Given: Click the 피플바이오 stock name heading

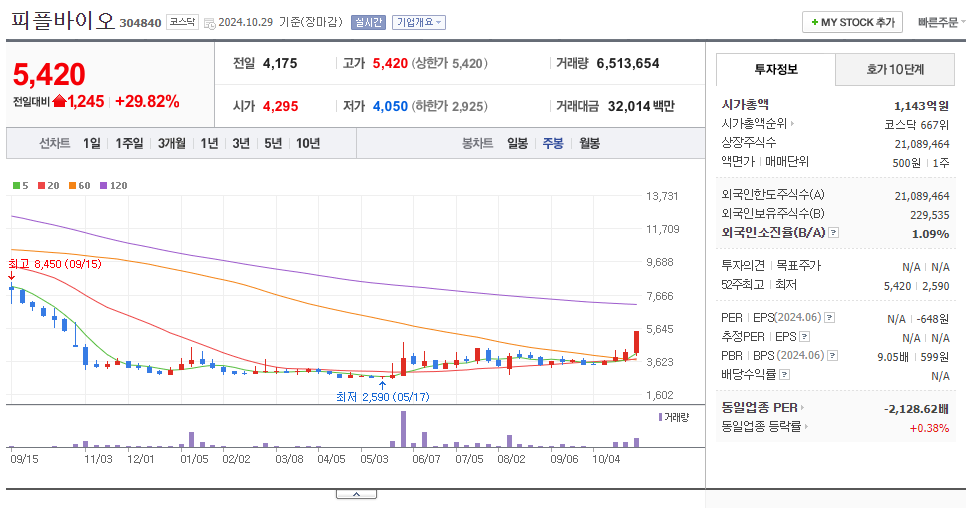Looking at the screenshot, I should pos(63,20).
